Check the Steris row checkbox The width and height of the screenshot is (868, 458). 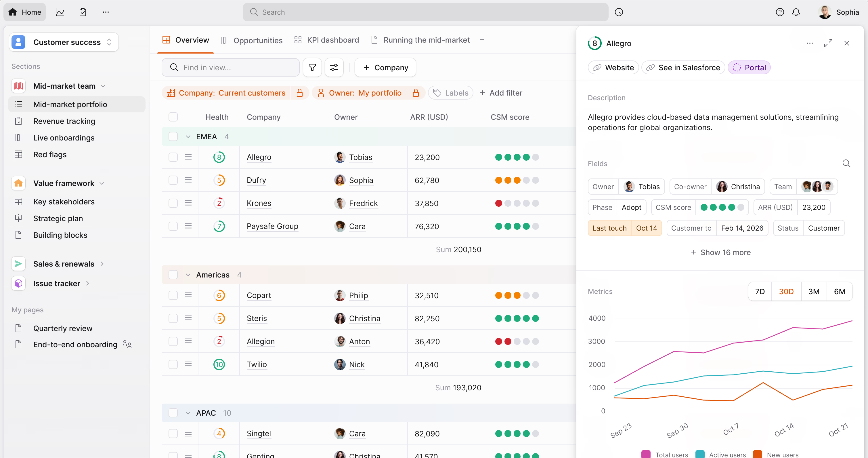173,318
